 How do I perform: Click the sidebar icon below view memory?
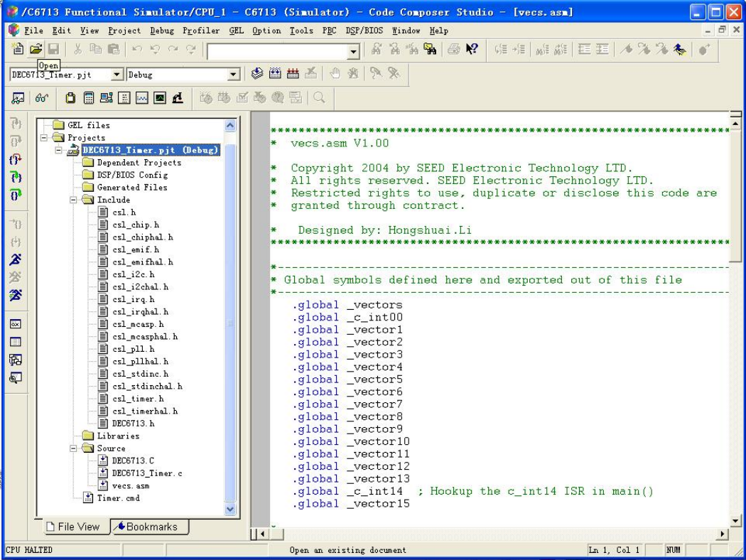point(15,360)
